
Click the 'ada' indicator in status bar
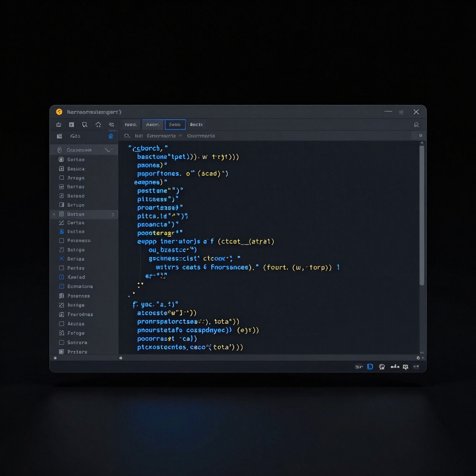(395, 367)
